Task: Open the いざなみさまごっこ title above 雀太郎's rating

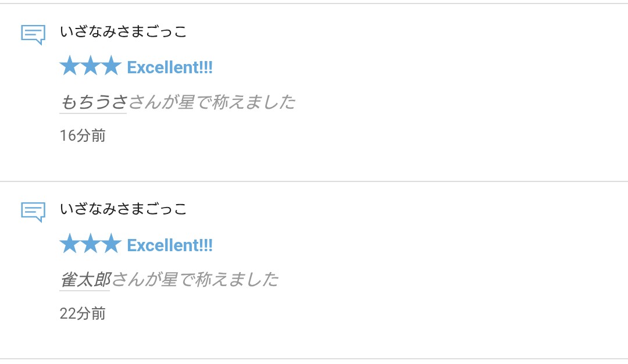Action: (123, 209)
